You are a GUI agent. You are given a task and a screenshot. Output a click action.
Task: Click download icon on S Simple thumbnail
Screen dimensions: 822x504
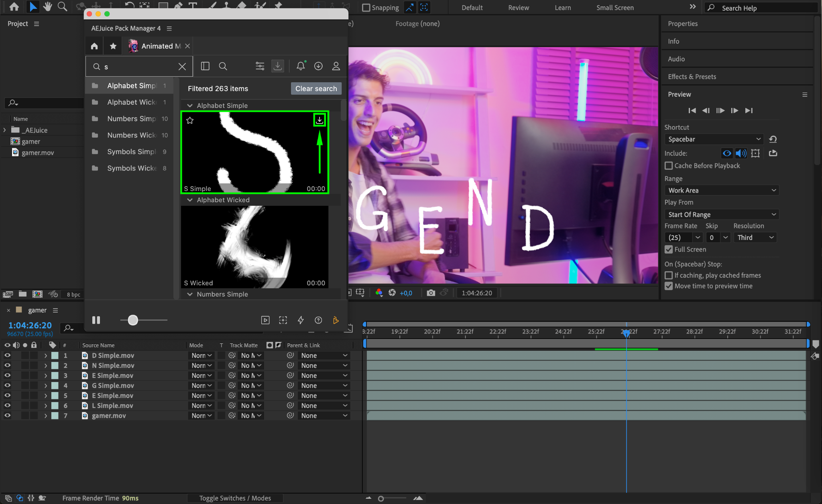[x=319, y=120]
